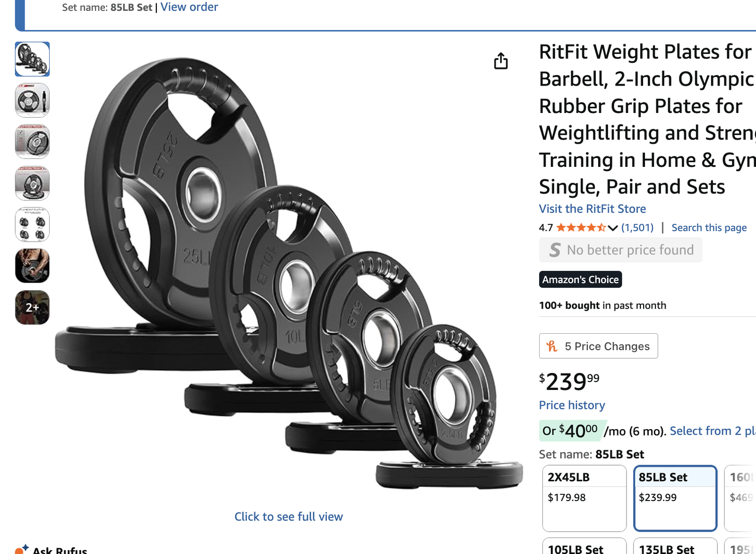Select the 85LB Set option
Viewport: 756px width, 554px height.
click(x=675, y=498)
